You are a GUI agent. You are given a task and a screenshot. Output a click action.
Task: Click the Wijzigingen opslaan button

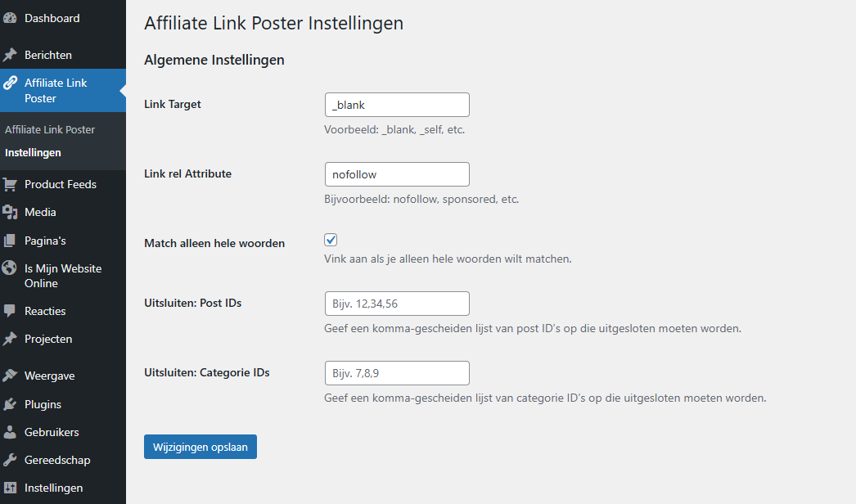pyautogui.click(x=200, y=447)
